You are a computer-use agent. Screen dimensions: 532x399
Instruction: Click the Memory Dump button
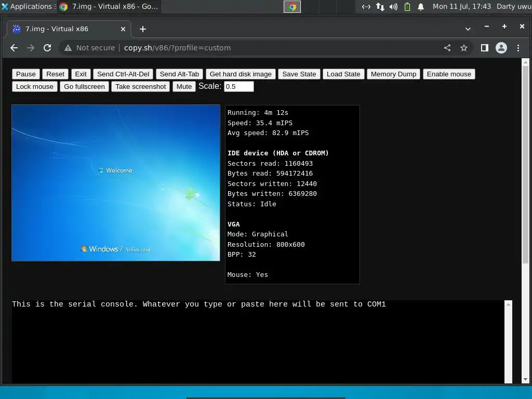tap(394, 74)
